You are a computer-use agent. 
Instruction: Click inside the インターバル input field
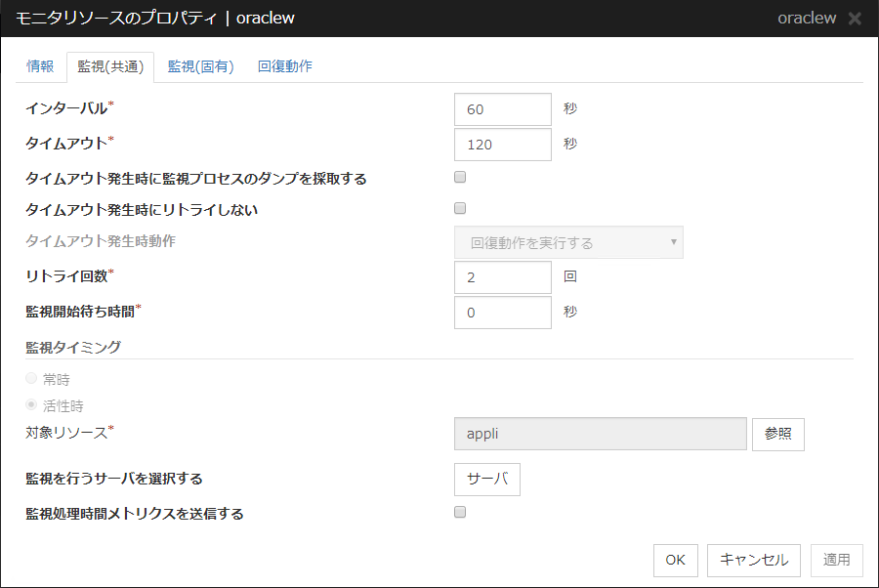point(502,109)
